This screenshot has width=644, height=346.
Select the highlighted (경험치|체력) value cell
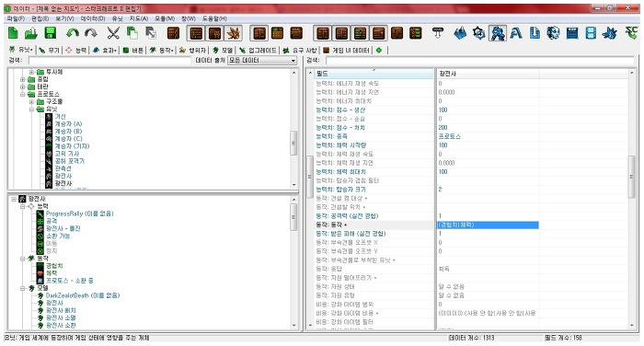pyautogui.click(x=488, y=225)
